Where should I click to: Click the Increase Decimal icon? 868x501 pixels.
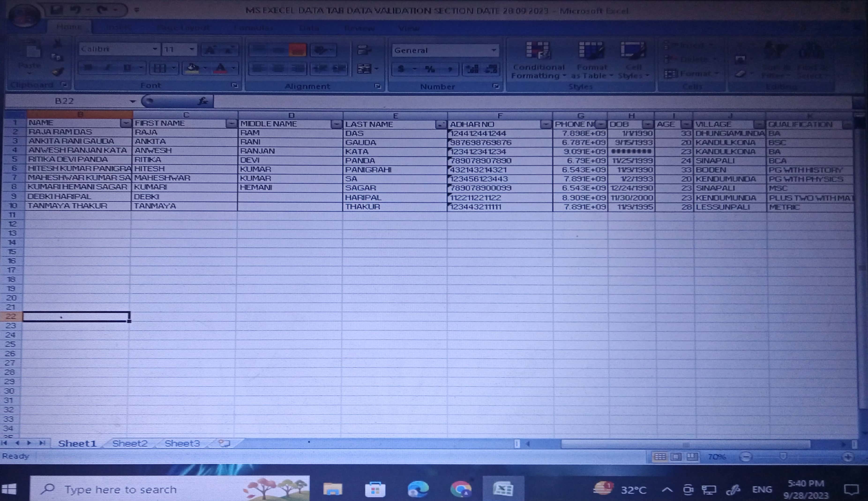(x=472, y=69)
